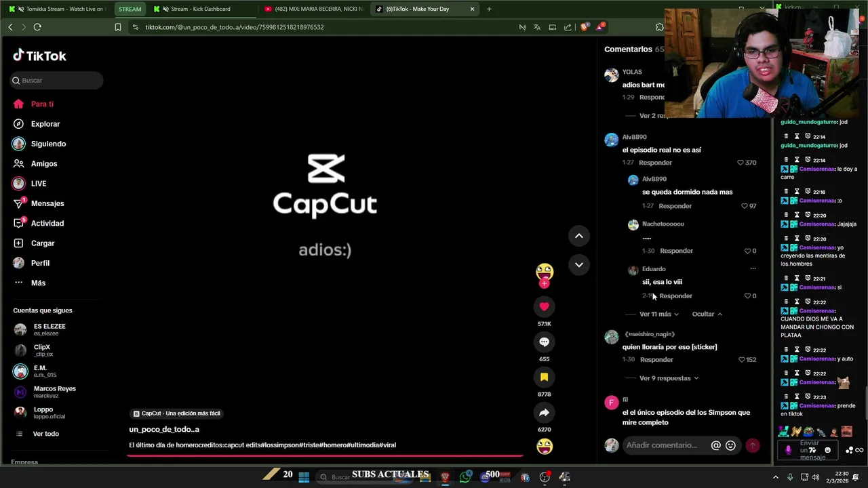Screen dimensions: 868x488
Task: Toggle the yellow bookmark save icon
Action: click(544, 377)
